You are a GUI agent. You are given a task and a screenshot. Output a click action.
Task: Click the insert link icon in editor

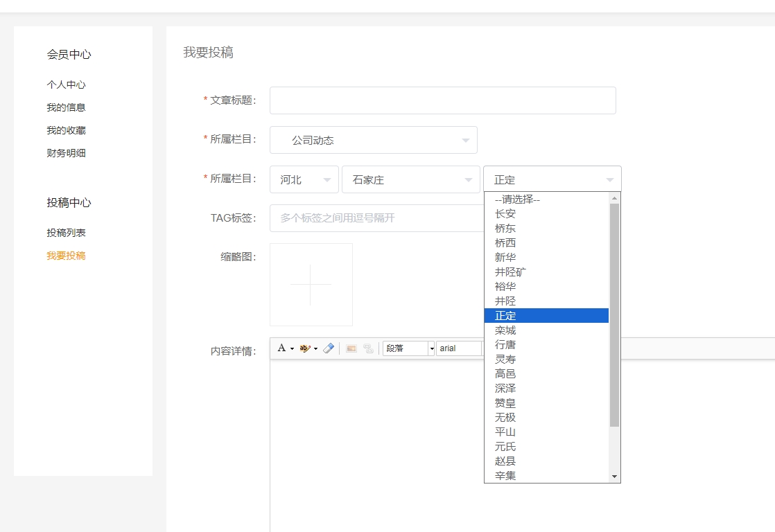pos(368,348)
